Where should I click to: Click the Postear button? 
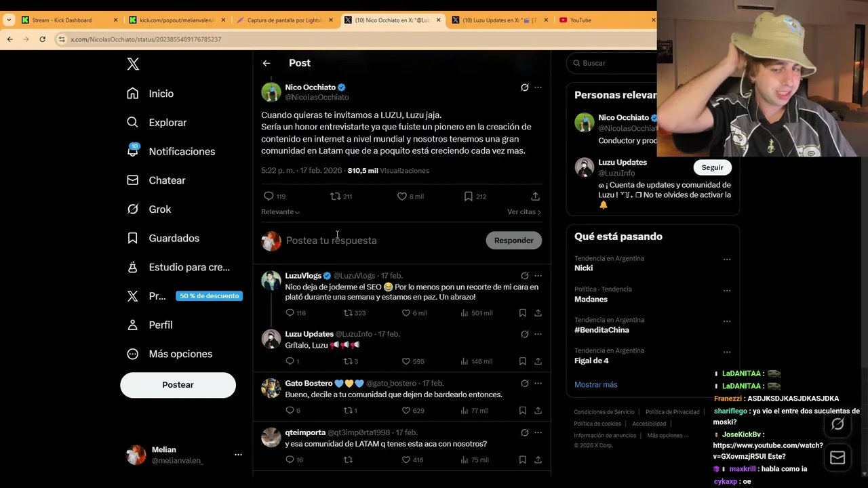(178, 385)
